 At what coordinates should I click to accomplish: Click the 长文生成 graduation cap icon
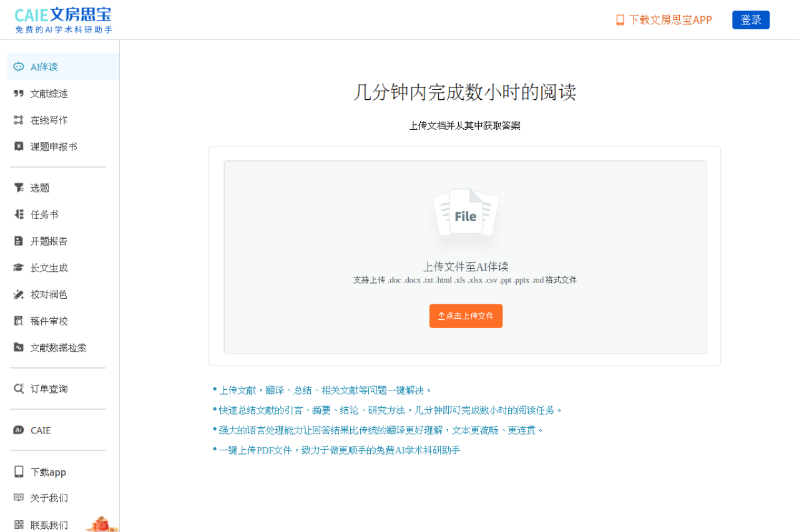pos(19,268)
